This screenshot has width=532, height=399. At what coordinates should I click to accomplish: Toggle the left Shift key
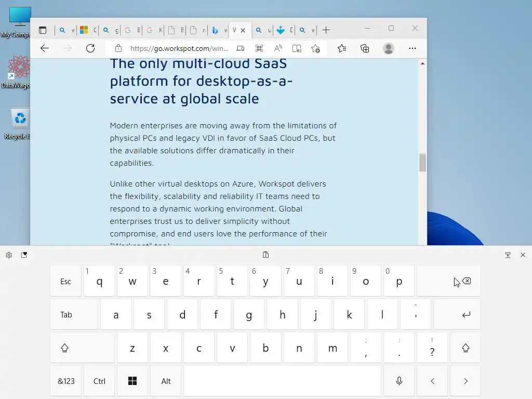[83, 348]
